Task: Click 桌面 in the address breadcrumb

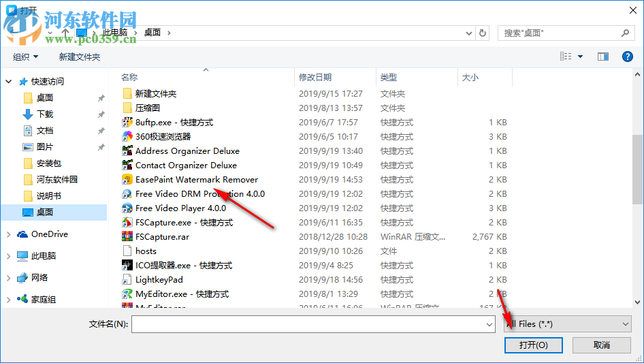Action: tap(152, 33)
